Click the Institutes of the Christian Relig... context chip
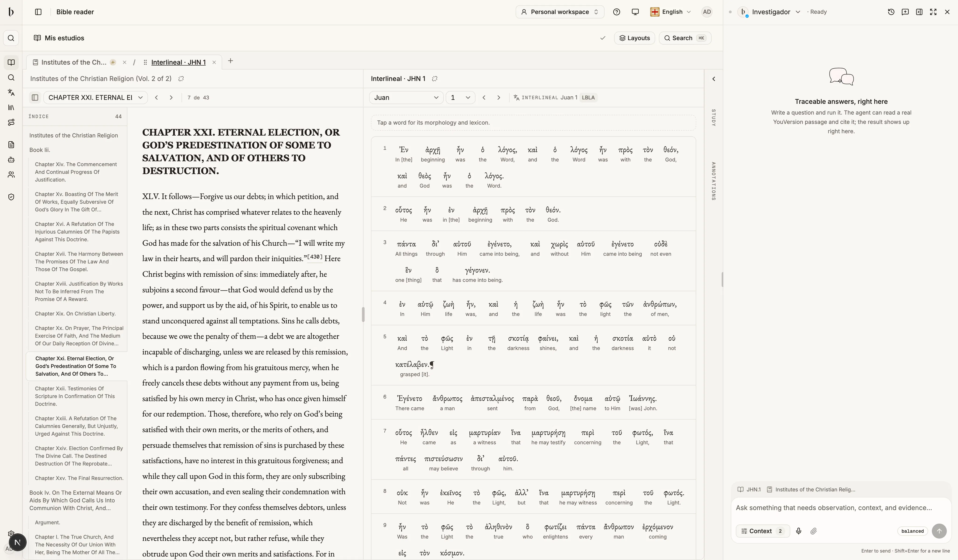Screen dimensions: 958x560 pyautogui.click(x=811, y=490)
